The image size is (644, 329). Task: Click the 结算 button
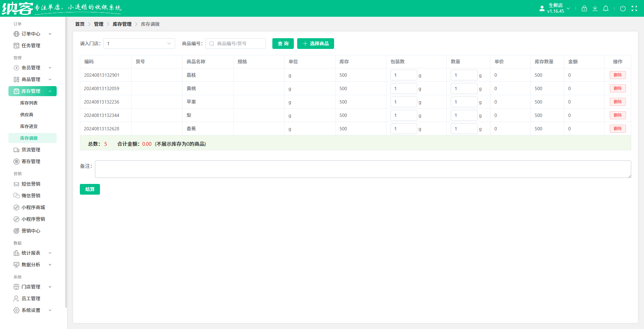(x=90, y=189)
